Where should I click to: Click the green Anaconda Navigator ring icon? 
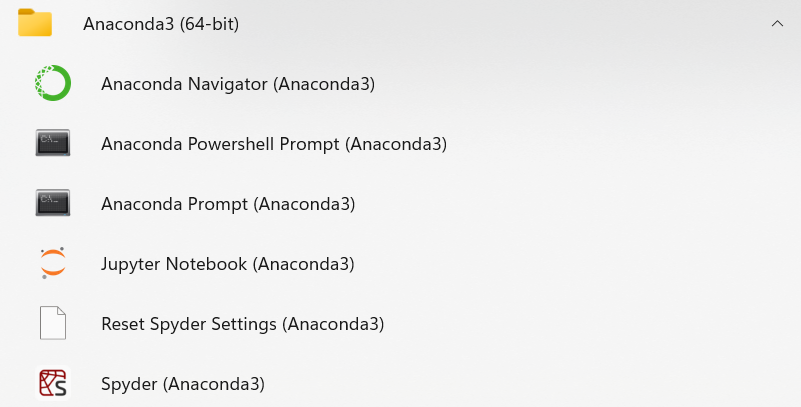click(x=52, y=84)
